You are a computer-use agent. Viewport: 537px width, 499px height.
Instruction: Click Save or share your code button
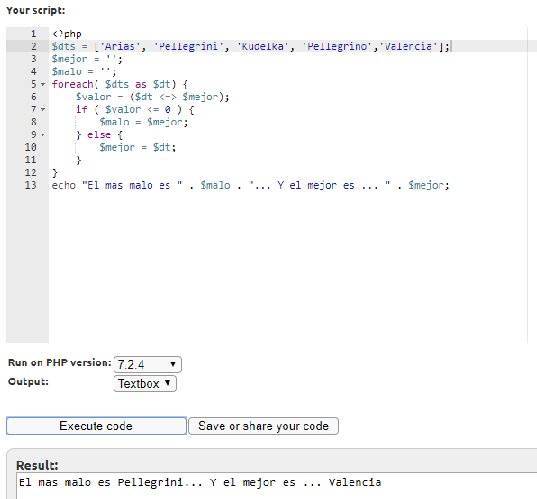click(263, 426)
